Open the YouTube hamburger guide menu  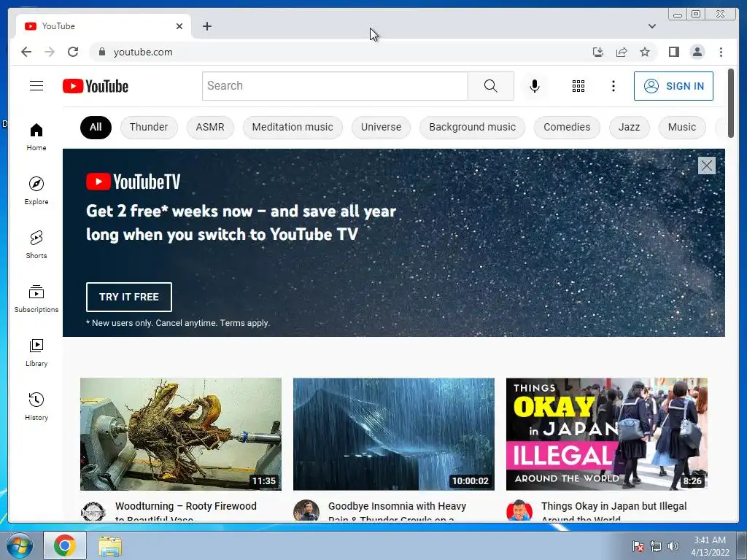(36, 86)
